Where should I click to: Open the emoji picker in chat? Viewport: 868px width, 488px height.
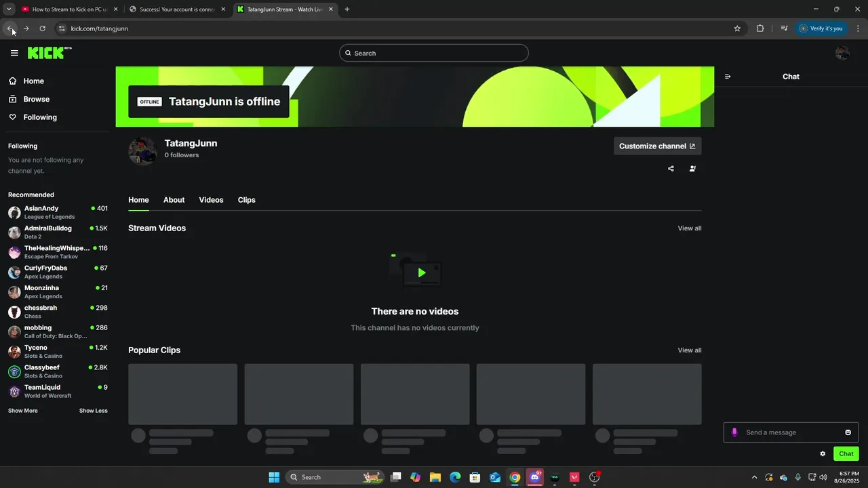click(x=848, y=432)
